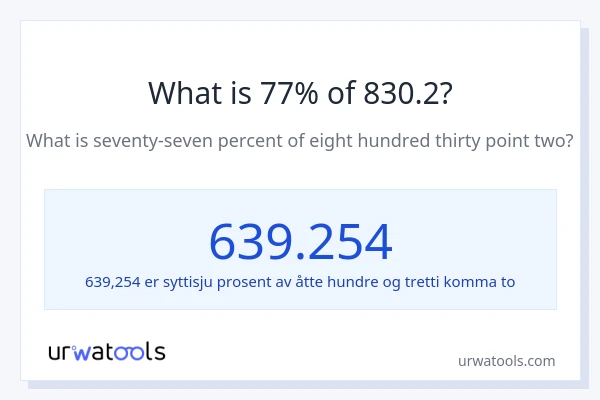Click "syttisju prosent" in the Norwegian sentence

click(218, 282)
